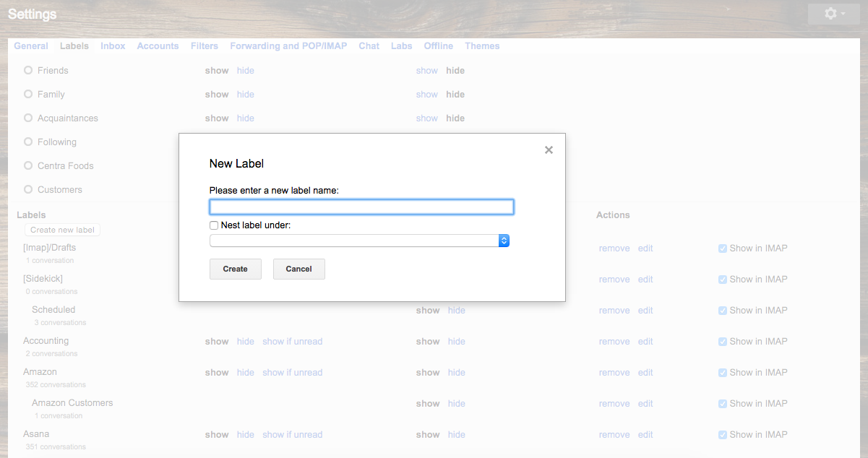Toggle Show in IMAP for Amazon Customers

click(x=723, y=403)
